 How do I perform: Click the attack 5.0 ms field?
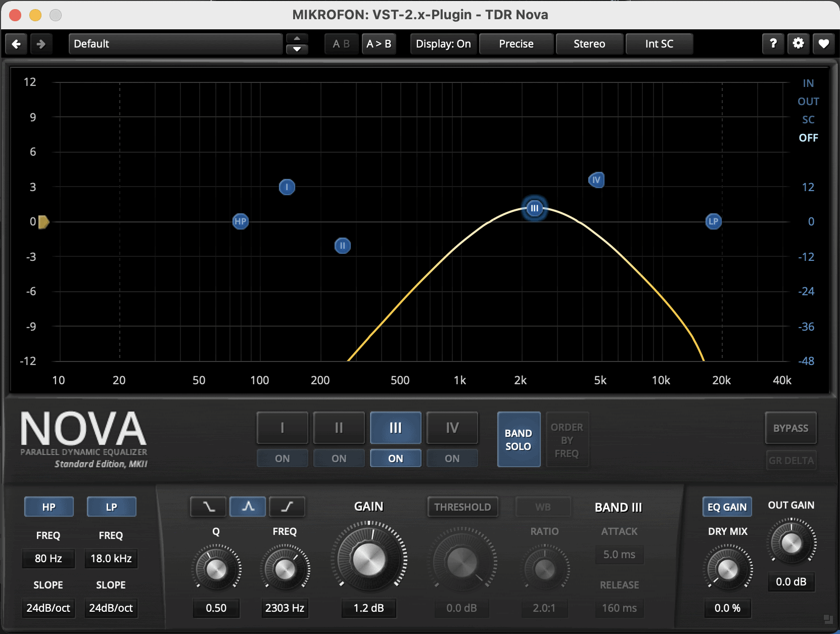click(x=620, y=555)
